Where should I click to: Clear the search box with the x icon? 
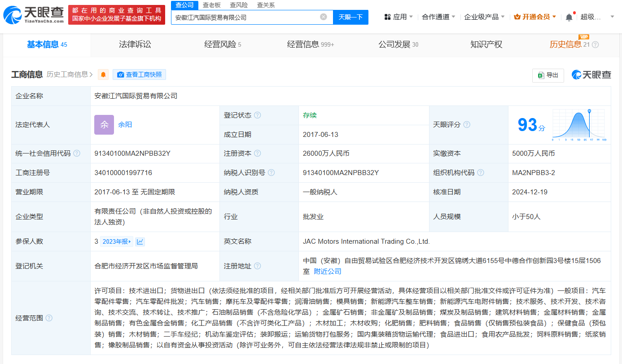point(323,17)
